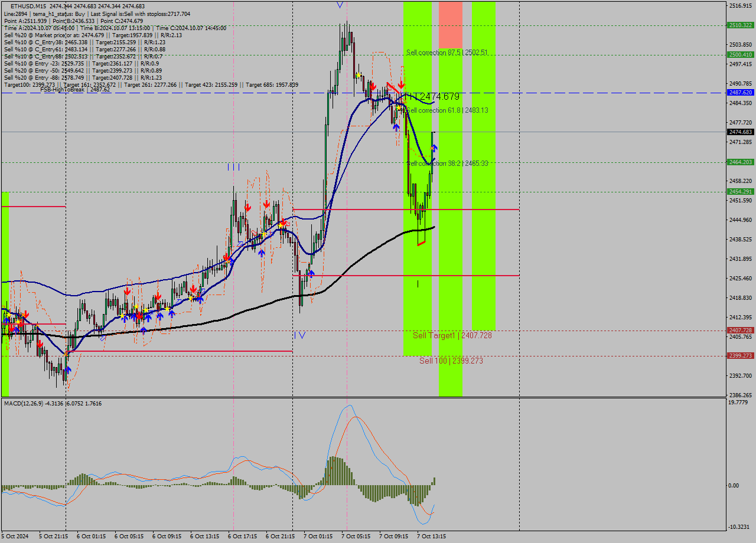Click the '6 Oct 21:15' time axis label
This screenshot has width=756, height=543.
point(280,537)
